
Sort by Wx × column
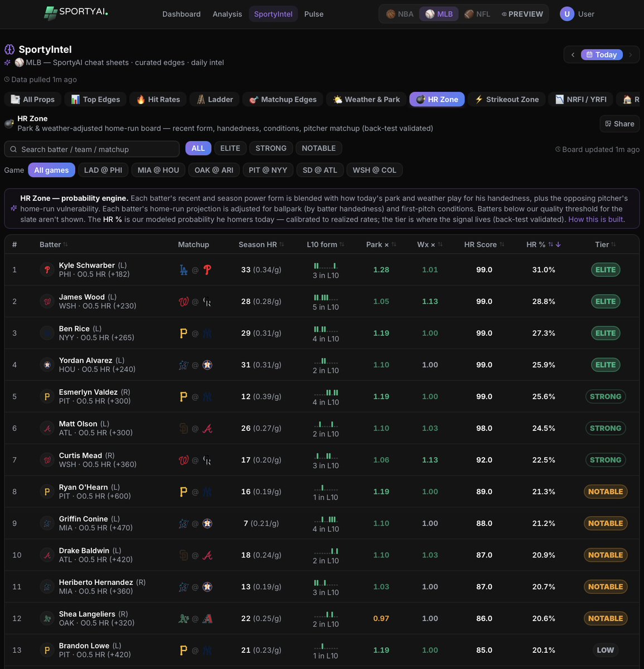(x=430, y=245)
